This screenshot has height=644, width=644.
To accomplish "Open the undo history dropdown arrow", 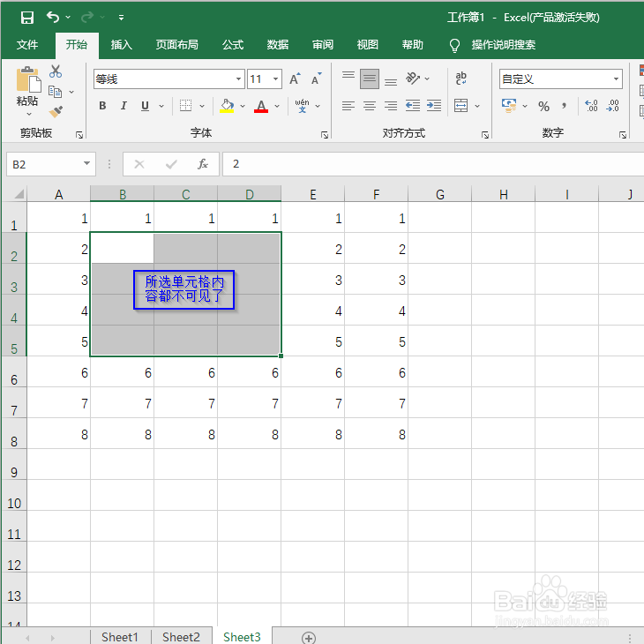I will 68,18.
